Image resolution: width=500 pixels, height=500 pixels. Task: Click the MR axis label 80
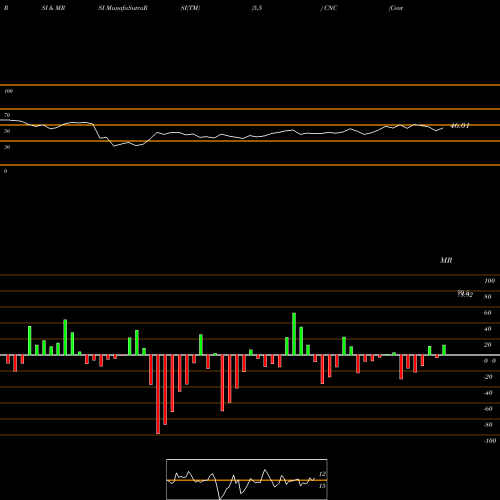[x=488, y=297]
